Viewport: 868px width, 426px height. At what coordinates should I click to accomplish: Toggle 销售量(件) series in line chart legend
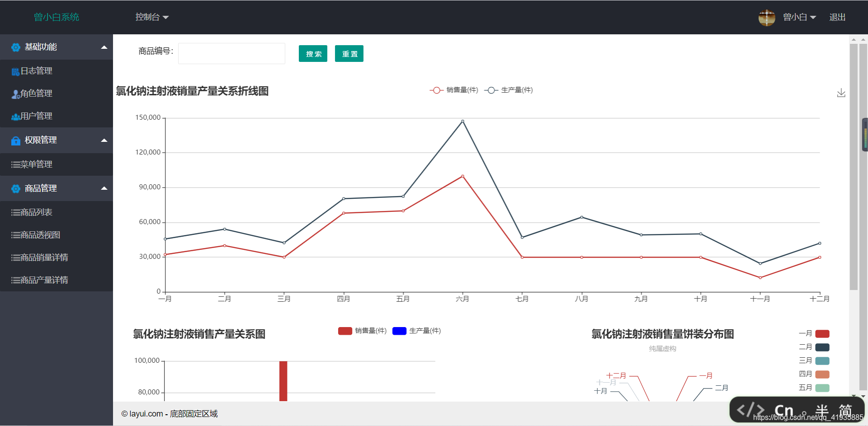454,90
